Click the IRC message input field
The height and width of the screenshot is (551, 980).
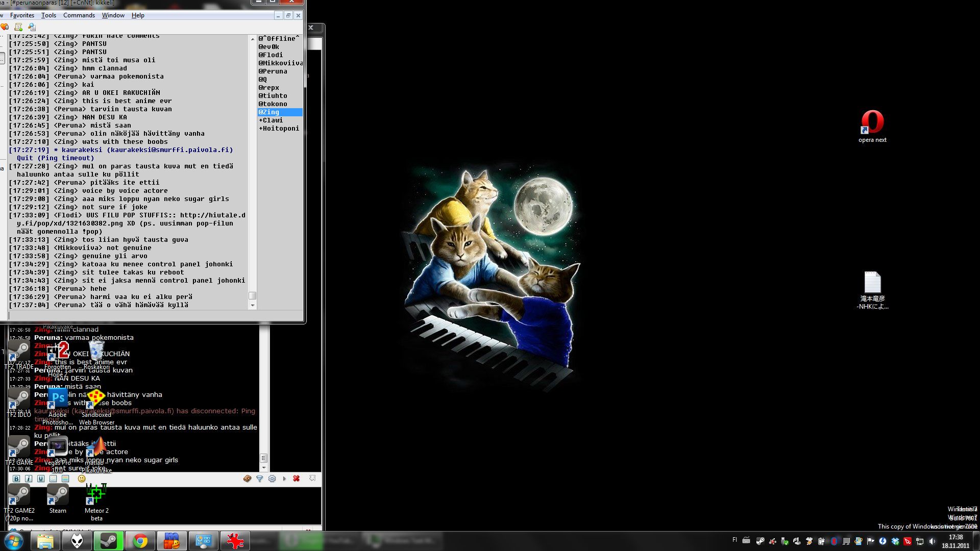click(153, 316)
